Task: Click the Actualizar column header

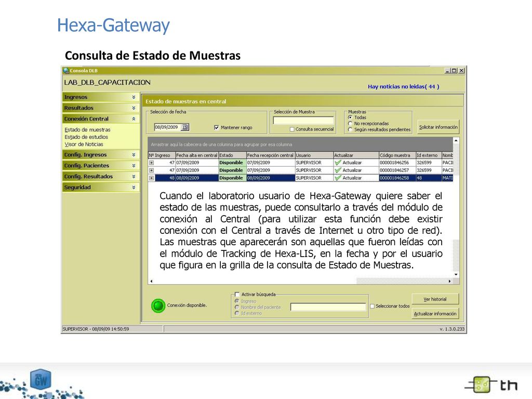Action: point(356,155)
